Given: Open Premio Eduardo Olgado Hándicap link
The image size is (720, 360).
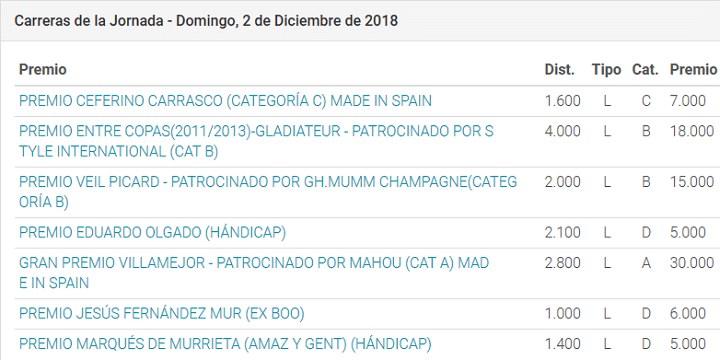Looking at the screenshot, I should (x=152, y=233).
